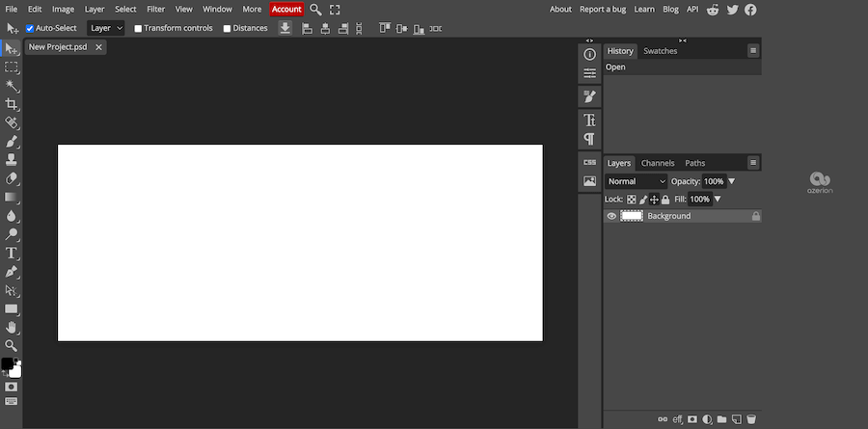868x429 pixels.
Task: Open the Properties sliders panel icon
Action: tap(589, 73)
